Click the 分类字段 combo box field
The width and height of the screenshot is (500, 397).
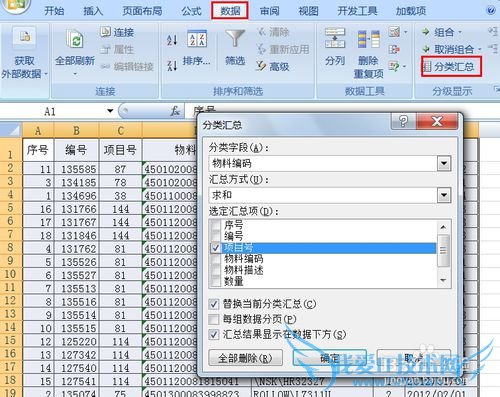coord(330,163)
